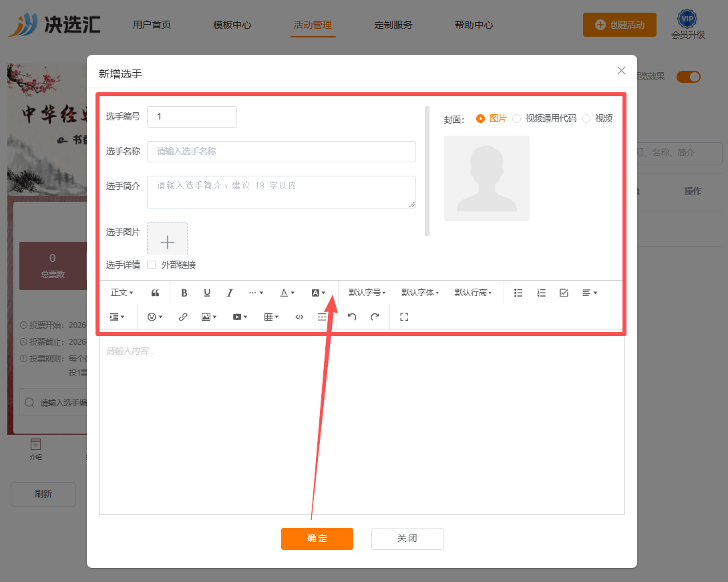Select the 图片 cover radio option
Image resolution: width=728 pixels, height=582 pixels.
click(x=480, y=118)
